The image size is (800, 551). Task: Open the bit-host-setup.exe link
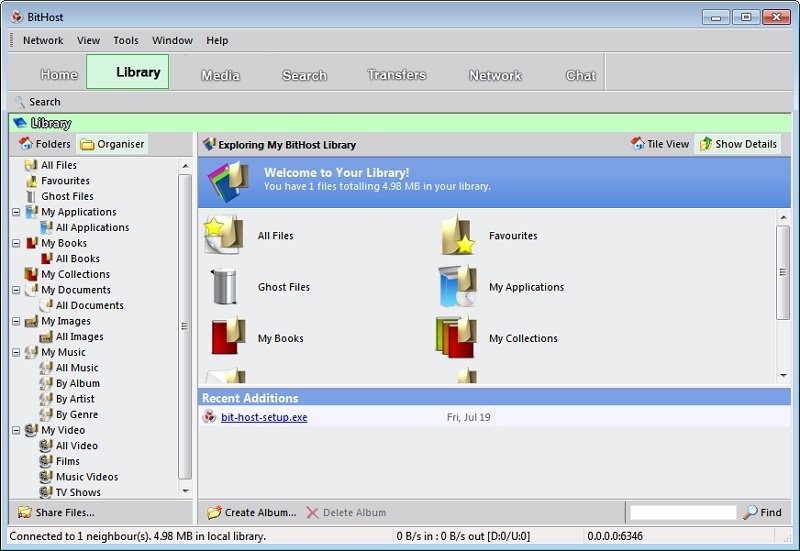[264, 417]
